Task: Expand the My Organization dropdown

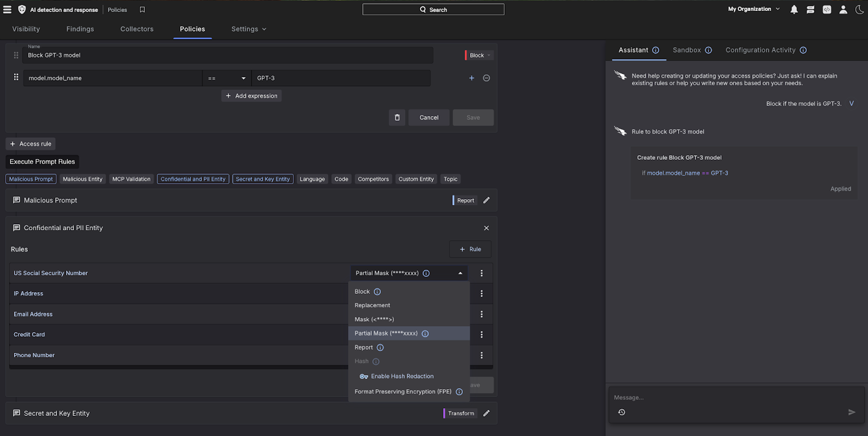Action: point(754,10)
